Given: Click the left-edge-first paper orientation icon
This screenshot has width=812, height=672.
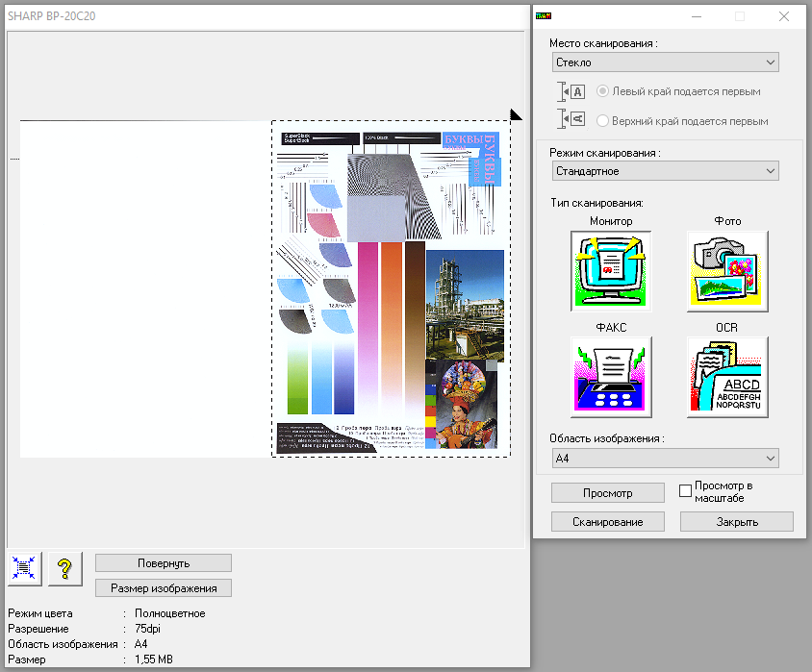Looking at the screenshot, I should [x=571, y=91].
